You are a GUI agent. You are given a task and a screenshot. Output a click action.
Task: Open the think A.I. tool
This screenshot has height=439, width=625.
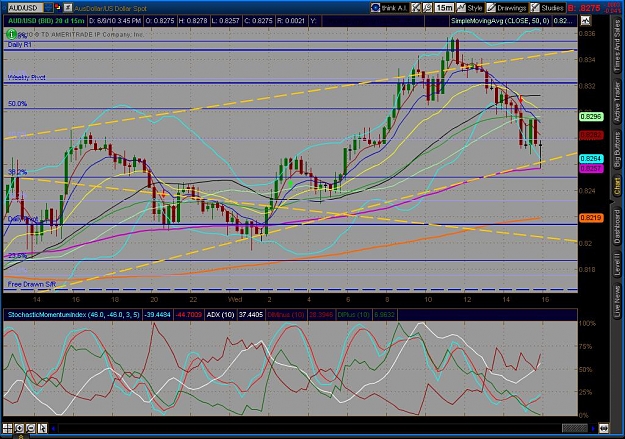389,8
